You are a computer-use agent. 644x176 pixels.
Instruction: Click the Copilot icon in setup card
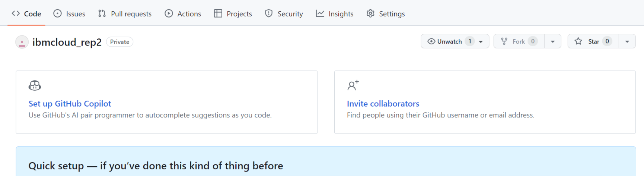tap(35, 86)
